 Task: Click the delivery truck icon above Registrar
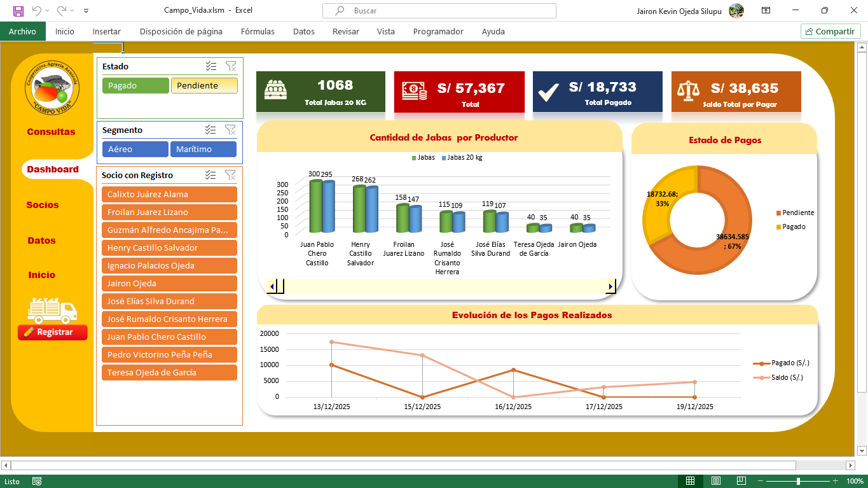point(52,310)
